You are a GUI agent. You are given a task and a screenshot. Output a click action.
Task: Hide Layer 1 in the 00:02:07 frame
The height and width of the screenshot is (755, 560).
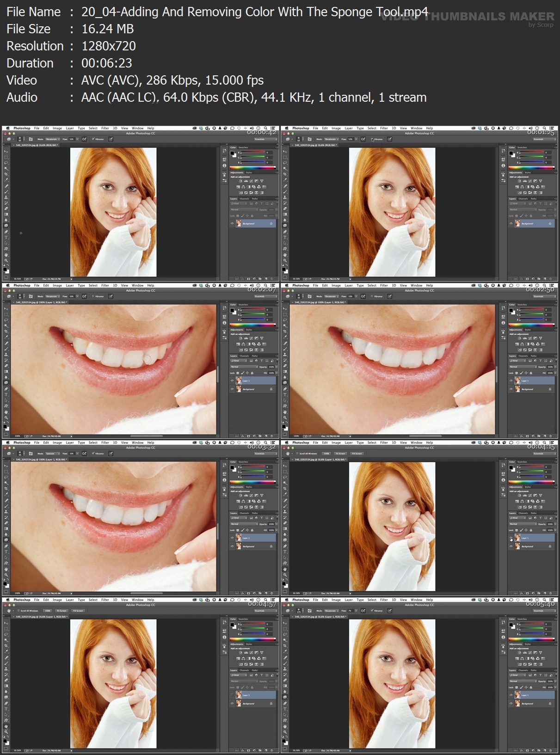[232, 381]
